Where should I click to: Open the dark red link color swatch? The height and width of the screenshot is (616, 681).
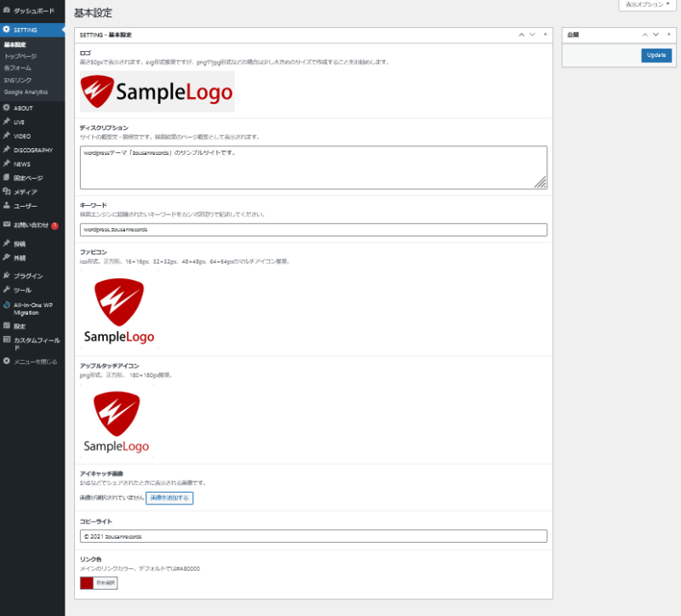(x=86, y=583)
